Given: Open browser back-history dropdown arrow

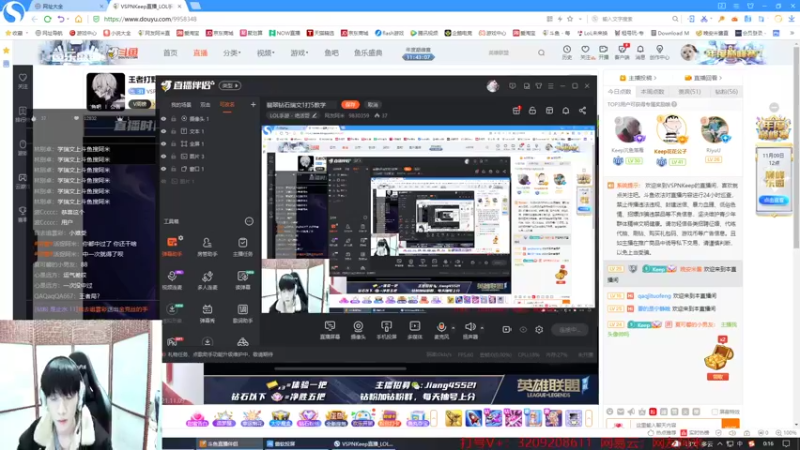Looking at the screenshot, I should 68,19.
